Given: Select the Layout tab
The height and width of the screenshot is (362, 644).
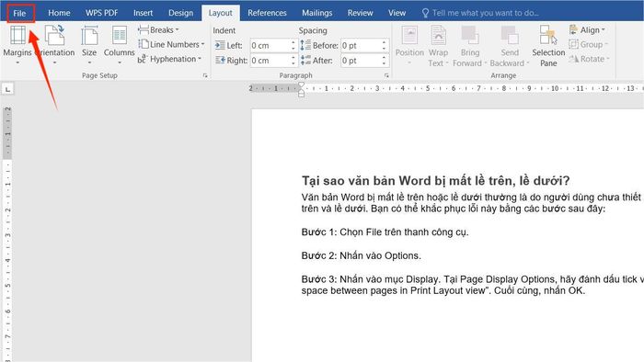Looking at the screenshot, I should 221,13.
